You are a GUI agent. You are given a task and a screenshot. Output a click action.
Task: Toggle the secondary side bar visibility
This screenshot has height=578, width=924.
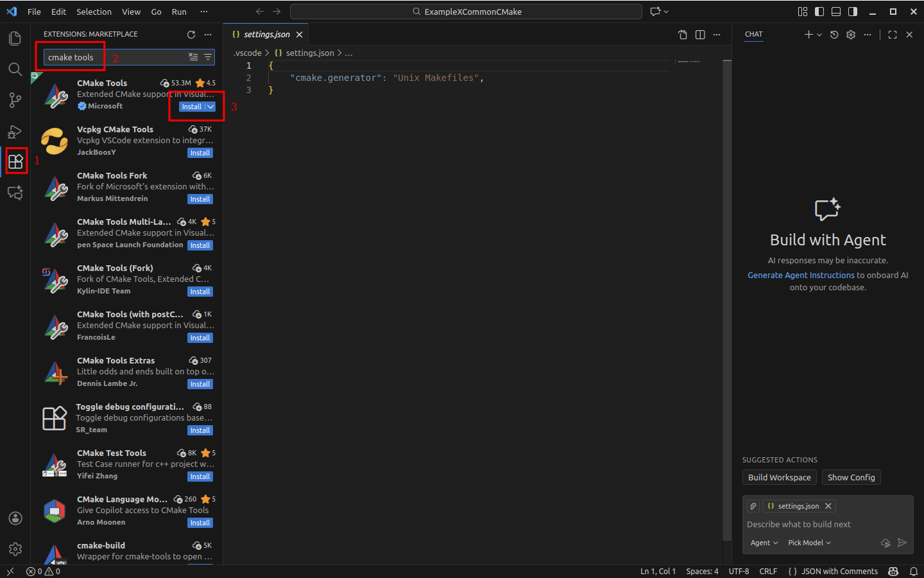point(853,12)
